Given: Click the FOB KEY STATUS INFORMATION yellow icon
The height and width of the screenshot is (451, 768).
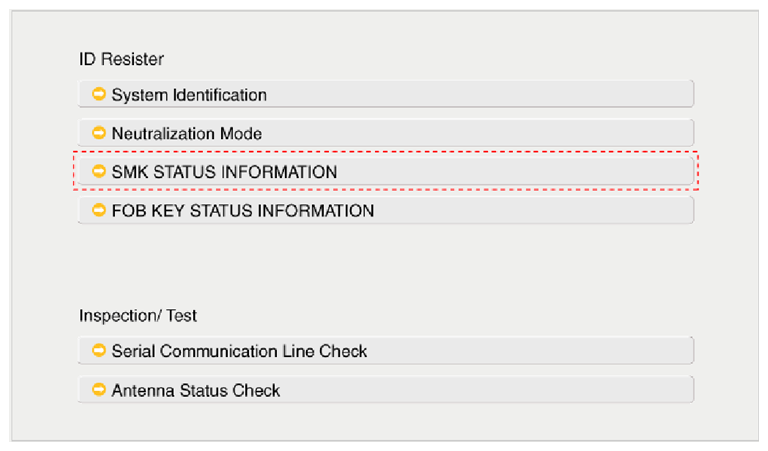Looking at the screenshot, I should (99, 210).
